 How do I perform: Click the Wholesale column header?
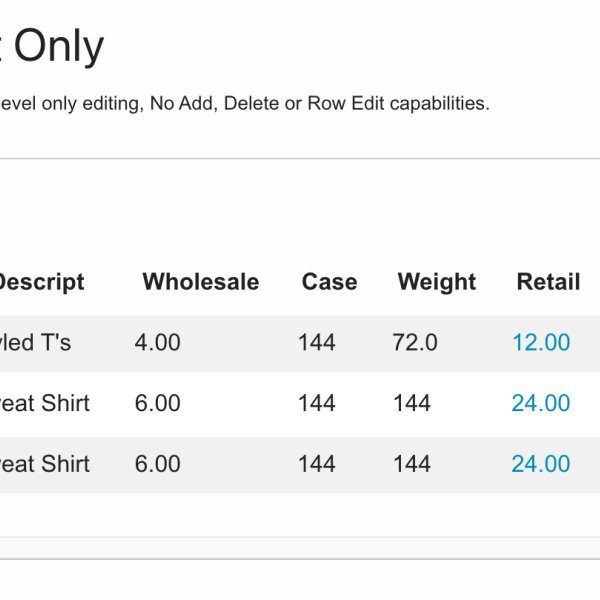[x=200, y=282]
